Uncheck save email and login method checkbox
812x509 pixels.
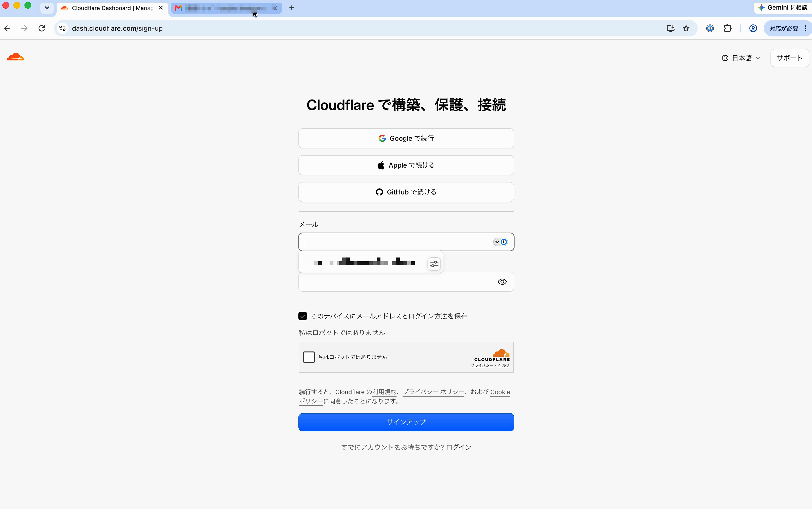pyautogui.click(x=302, y=316)
